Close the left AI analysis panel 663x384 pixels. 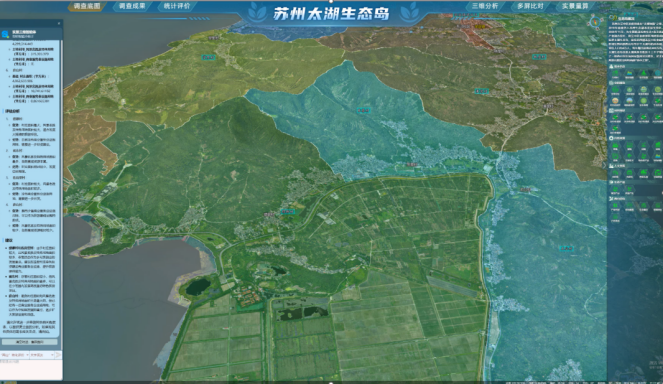click(x=59, y=24)
